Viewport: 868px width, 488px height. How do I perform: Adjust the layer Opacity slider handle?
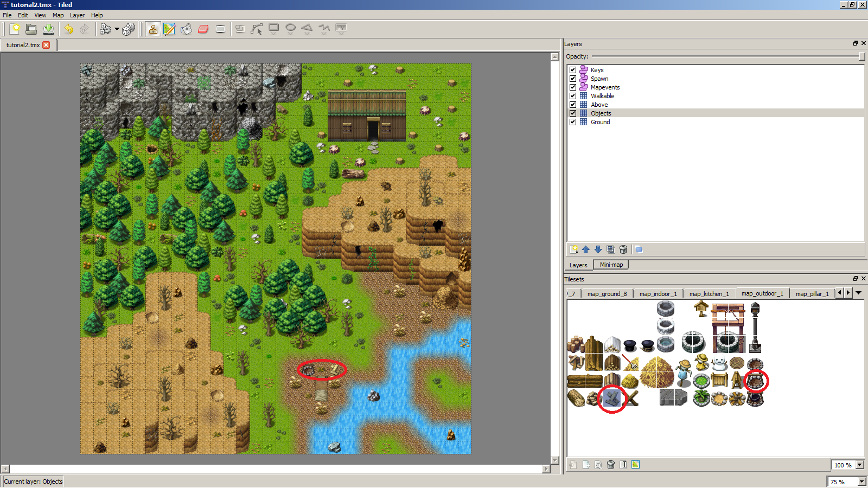(862, 56)
